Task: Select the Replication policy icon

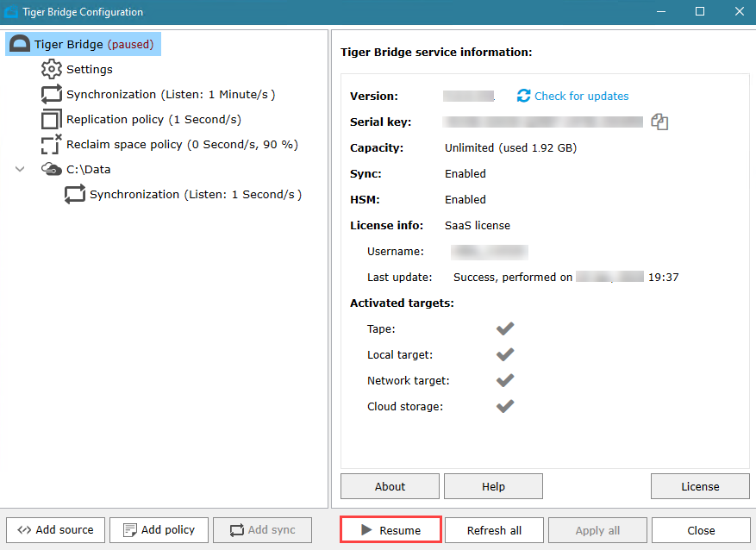Action: [x=50, y=119]
